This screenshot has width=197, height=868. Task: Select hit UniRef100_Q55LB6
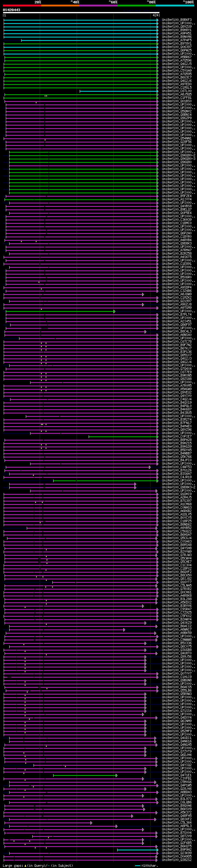point(176,690)
